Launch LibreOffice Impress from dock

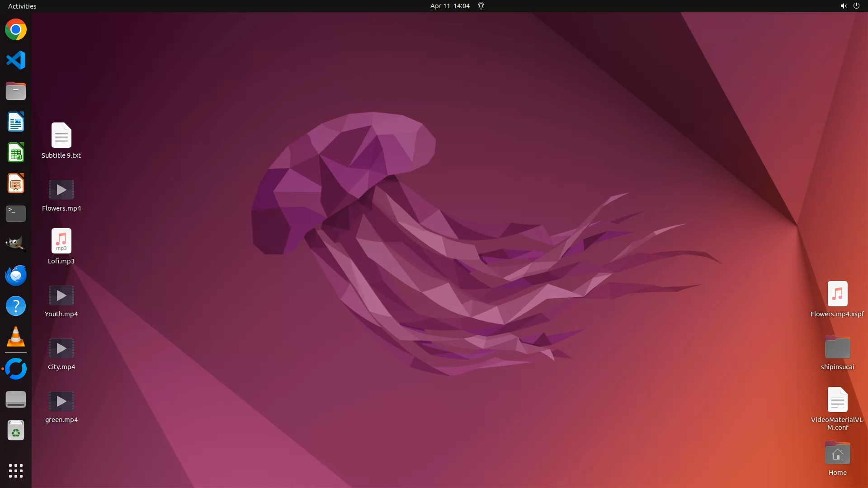point(16,183)
